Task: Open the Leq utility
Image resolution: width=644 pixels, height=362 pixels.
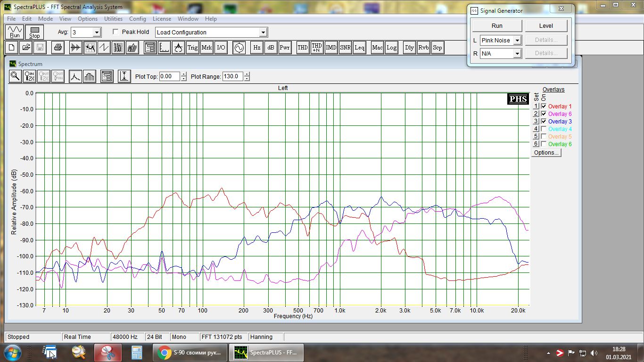Action: coord(360,48)
